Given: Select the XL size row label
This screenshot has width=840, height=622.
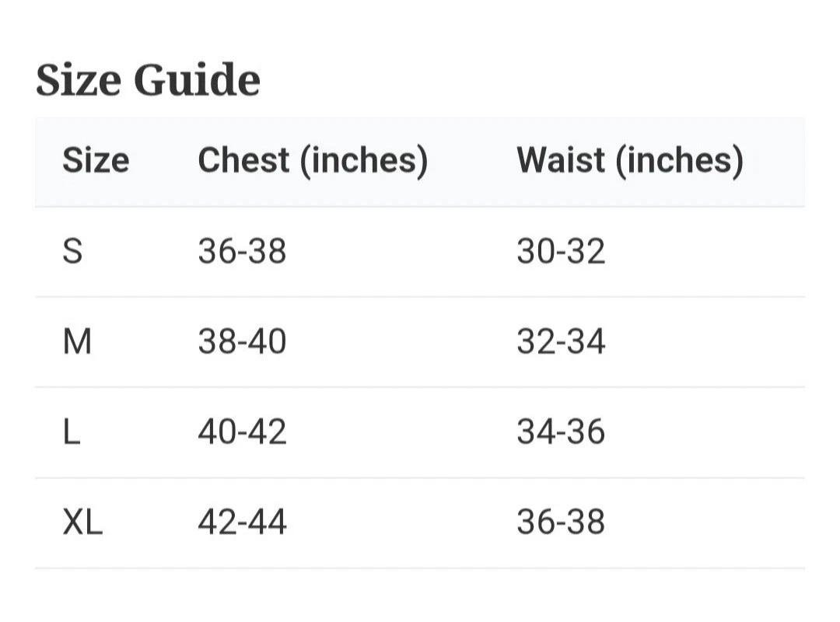Looking at the screenshot, I should (x=82, y=522).
